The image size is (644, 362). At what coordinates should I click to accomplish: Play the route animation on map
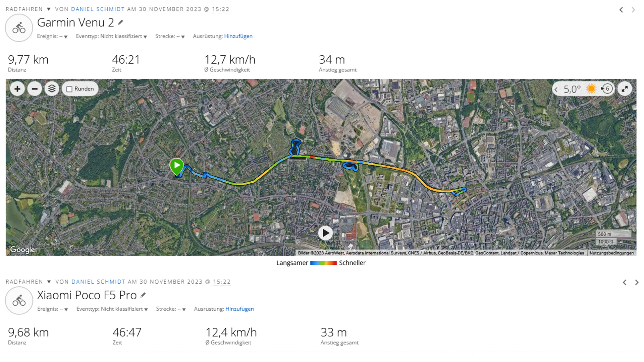tap(325, 233)
